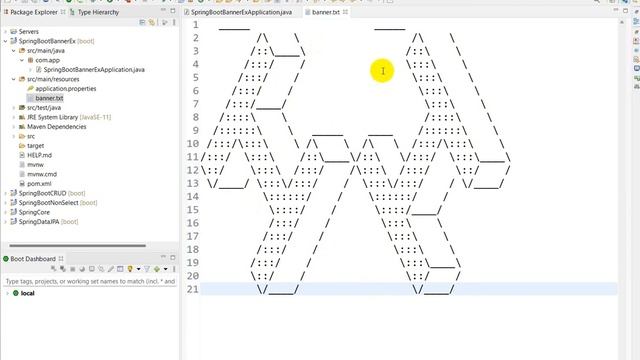Collapse the src/main/java folder

point(13,51)
